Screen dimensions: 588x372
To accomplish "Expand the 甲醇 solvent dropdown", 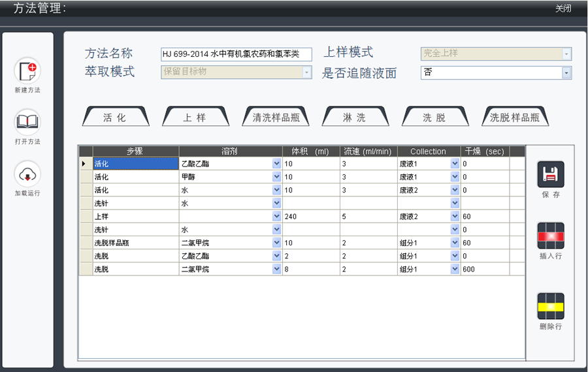I will point(276,177).
